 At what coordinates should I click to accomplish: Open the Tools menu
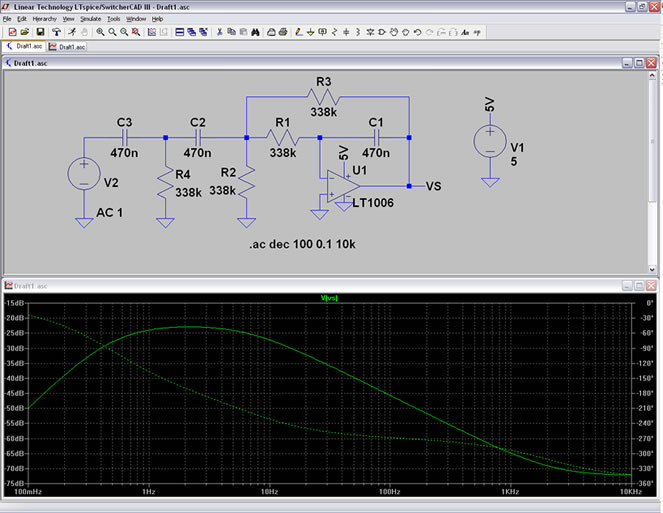click(x=114, y=19)
